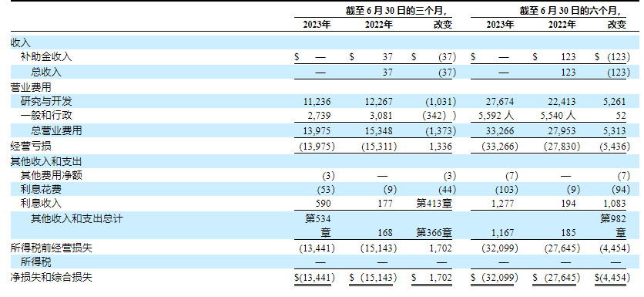This screenshot has height=297, width=644.
Task: Select the 12,267 cell
Action: click(x=379, y=102)
